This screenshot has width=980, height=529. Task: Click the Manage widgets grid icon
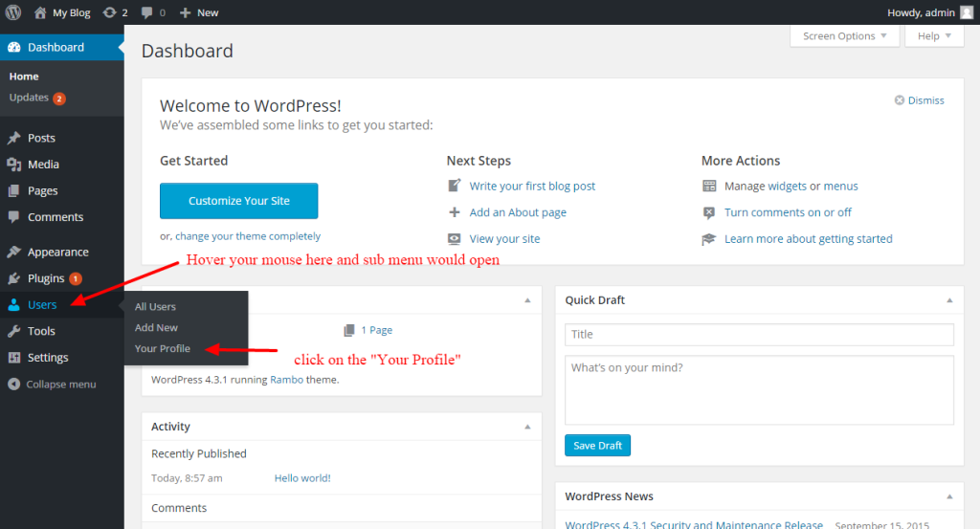point(709,186)
